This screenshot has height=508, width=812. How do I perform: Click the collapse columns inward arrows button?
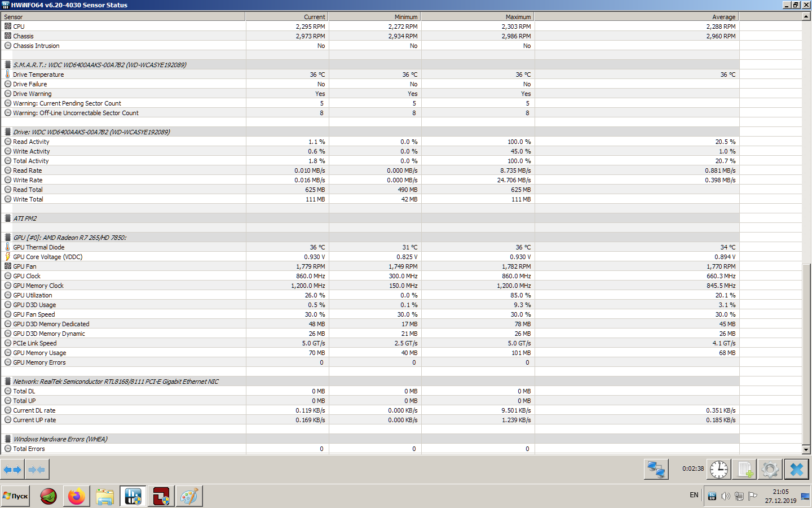[x=37, y=470]
